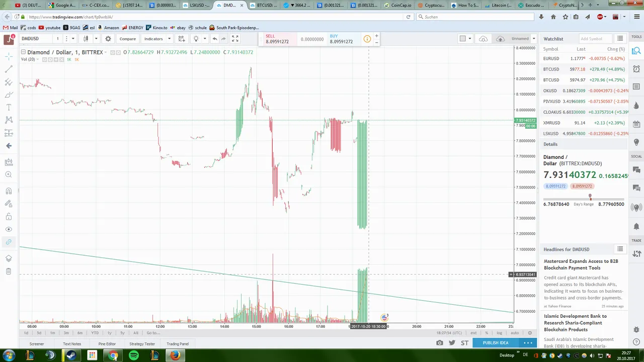Open chart properties gear icon
Screen dimensions: 644x362
[108, 39]
